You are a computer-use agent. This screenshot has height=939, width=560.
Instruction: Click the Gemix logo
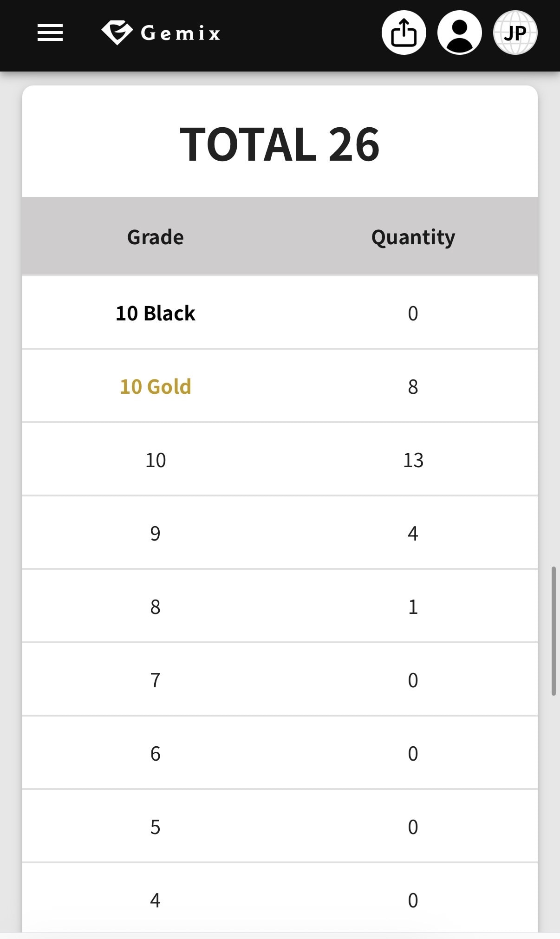tap(161, 33)
